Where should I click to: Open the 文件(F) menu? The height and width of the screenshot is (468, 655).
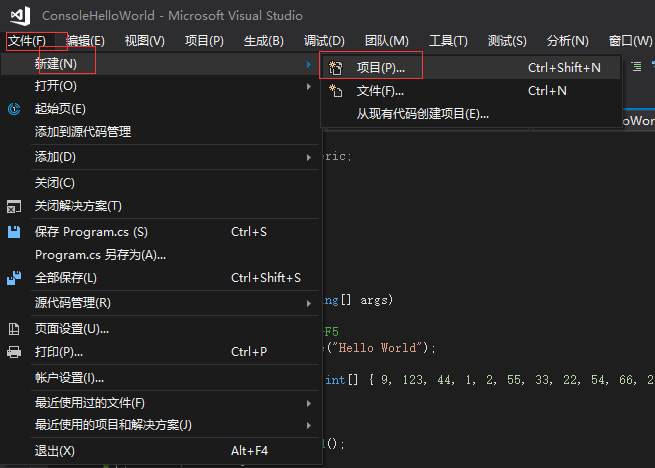(27, 41)
